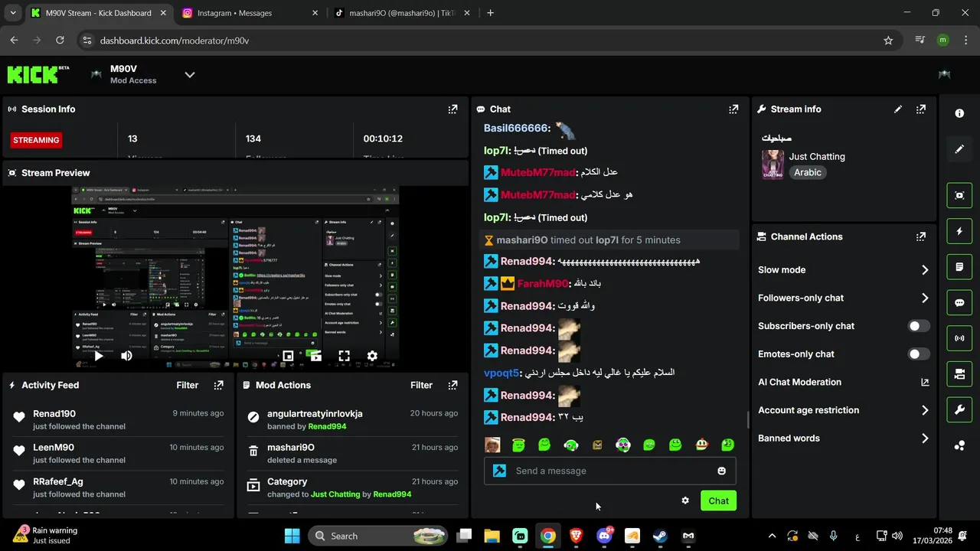The image size is (980, 551).
Task: Click the moderator badge icon in the message box
Action: [x=500, y=471]
